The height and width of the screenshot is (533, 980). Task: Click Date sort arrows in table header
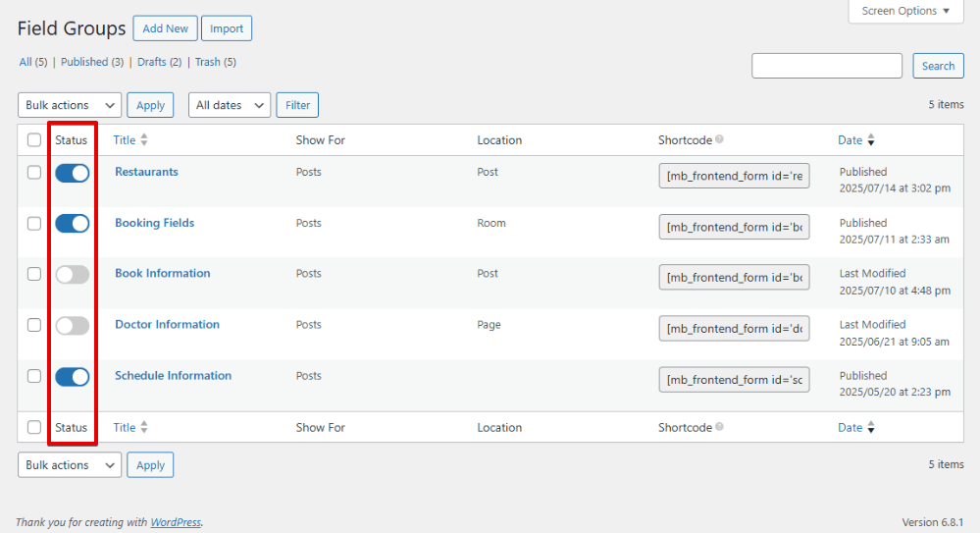pyautogui.click(x=871, y=140)
